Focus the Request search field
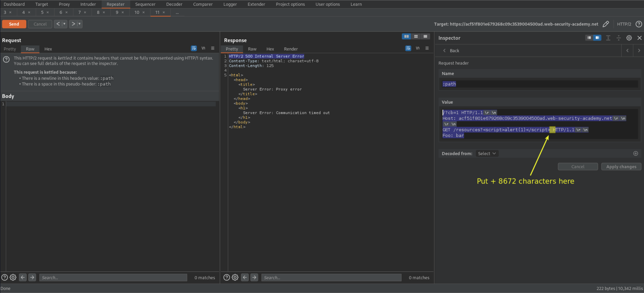This screenshot has height=293, width=644. click(113, 278)
